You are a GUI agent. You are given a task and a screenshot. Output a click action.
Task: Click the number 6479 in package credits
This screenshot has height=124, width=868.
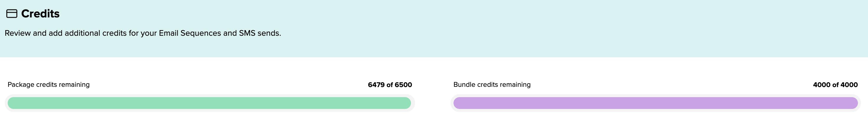pos(376,85)
